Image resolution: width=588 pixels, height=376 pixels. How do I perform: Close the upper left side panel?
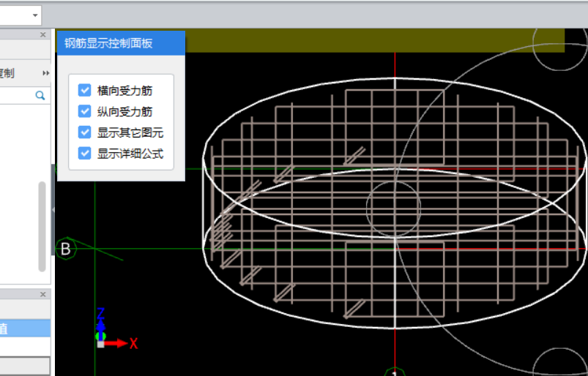point(43,35)
